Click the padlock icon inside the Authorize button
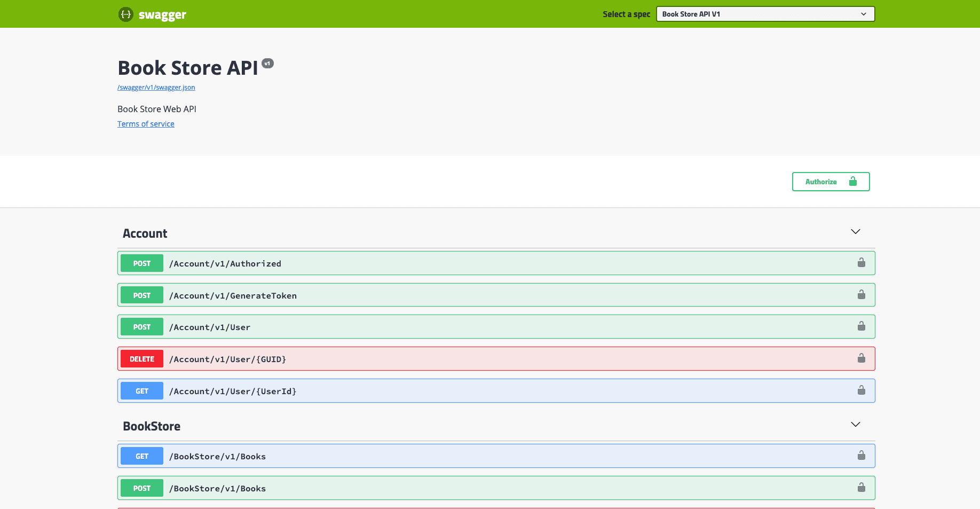This screenshot has height=509, width=980. (852, 182)
